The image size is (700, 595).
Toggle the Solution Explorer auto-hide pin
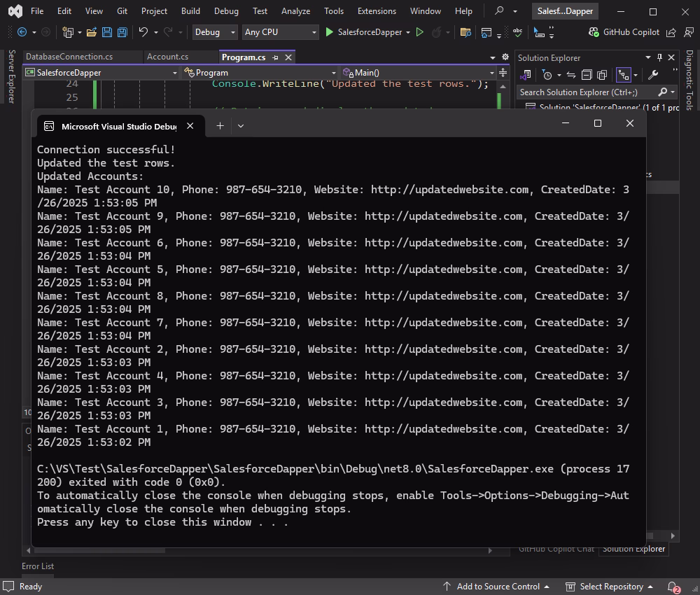pos(659,57)
